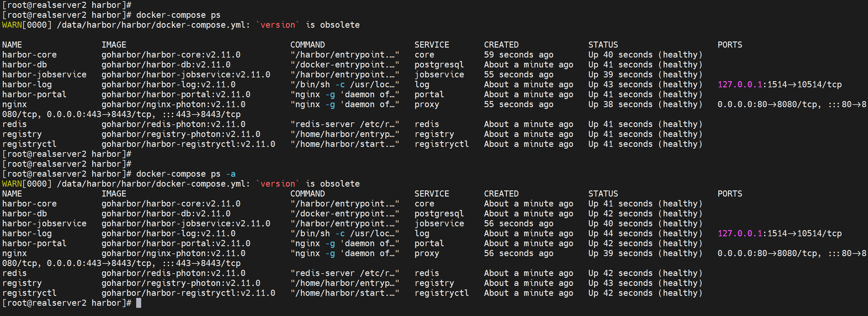Click goharbor/nginx-photon:v2.11.0 image in first table
Viewport: 868px width, 316px height.
coord(173,105)
